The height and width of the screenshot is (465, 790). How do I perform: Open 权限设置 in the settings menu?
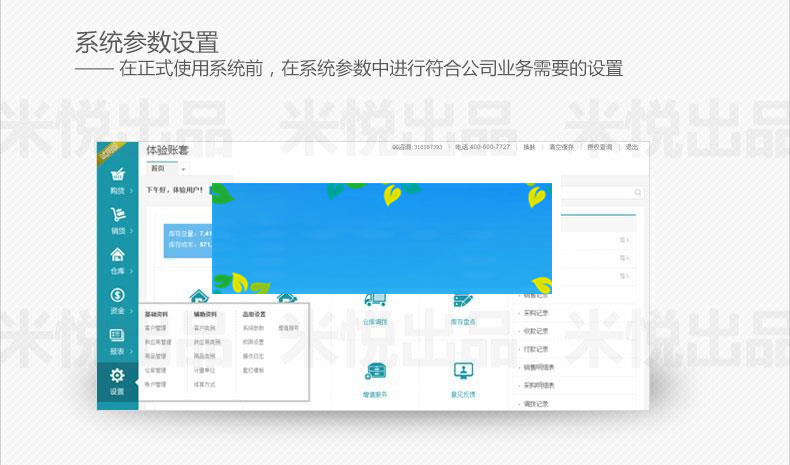pyautogui.click(x=253, y=342)
